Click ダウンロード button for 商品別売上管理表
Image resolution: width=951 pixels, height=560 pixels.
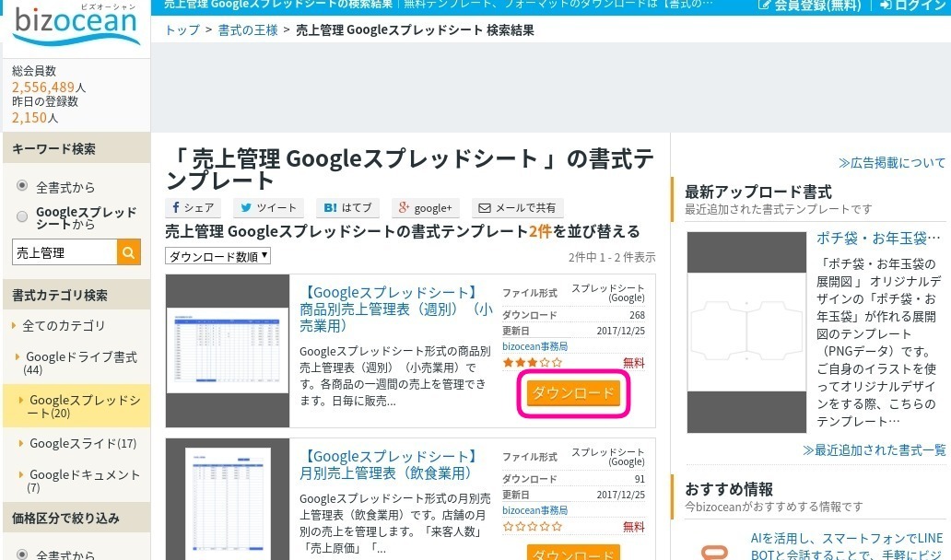573,393
